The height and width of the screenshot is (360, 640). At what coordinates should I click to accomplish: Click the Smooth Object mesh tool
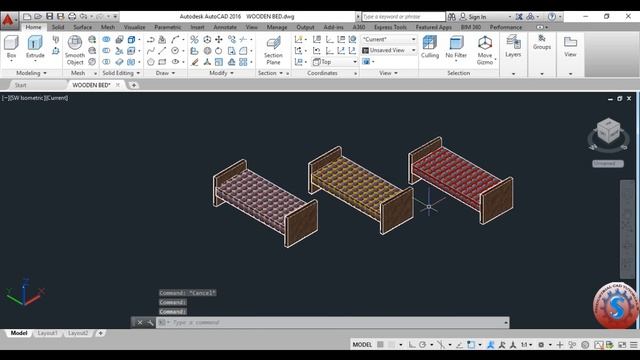(x=75, y=49)
